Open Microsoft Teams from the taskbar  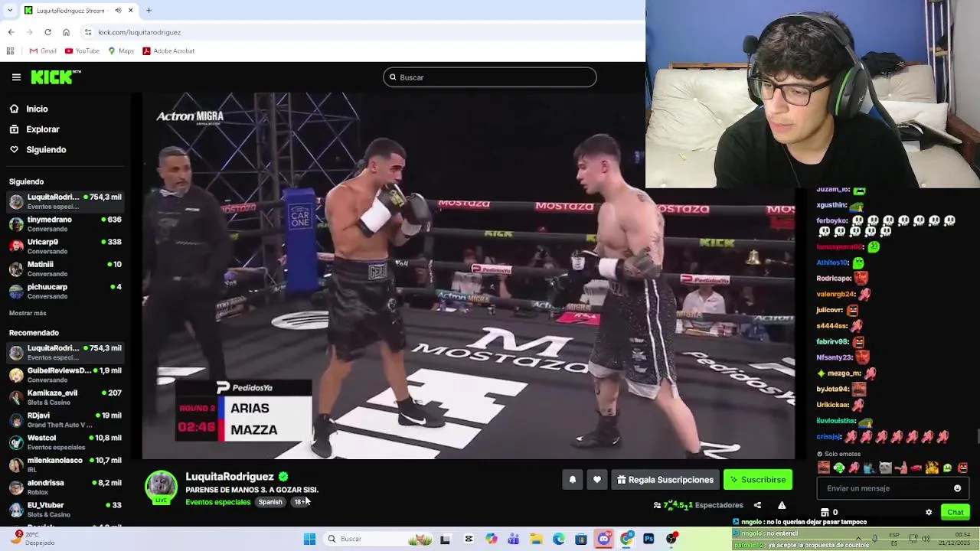514,539
